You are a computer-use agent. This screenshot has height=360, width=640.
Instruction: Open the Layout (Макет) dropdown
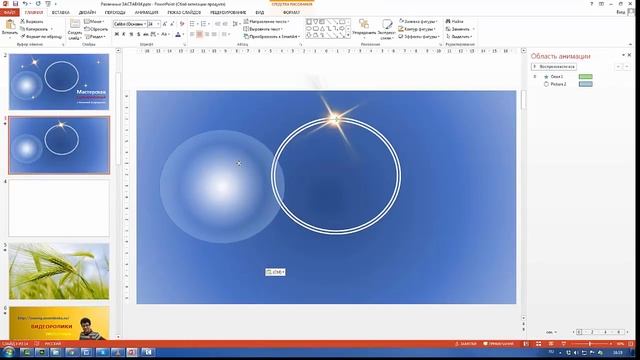coord(95,21)
